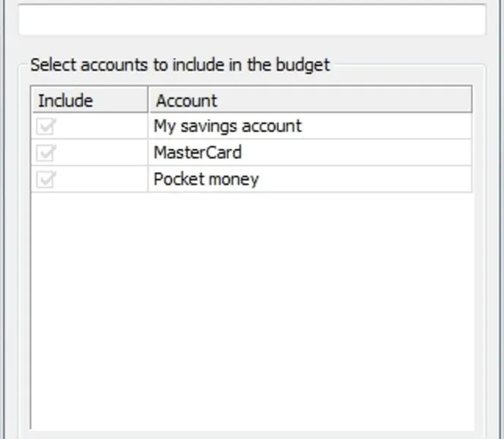
Task: Select the MasterCard account name
Action: point(198,153)
